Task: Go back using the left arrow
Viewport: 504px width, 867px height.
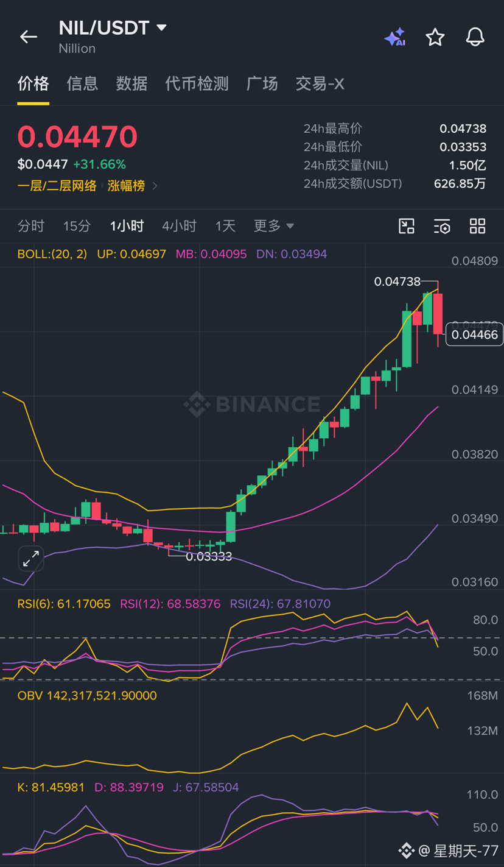Action: tap(29, 37)
